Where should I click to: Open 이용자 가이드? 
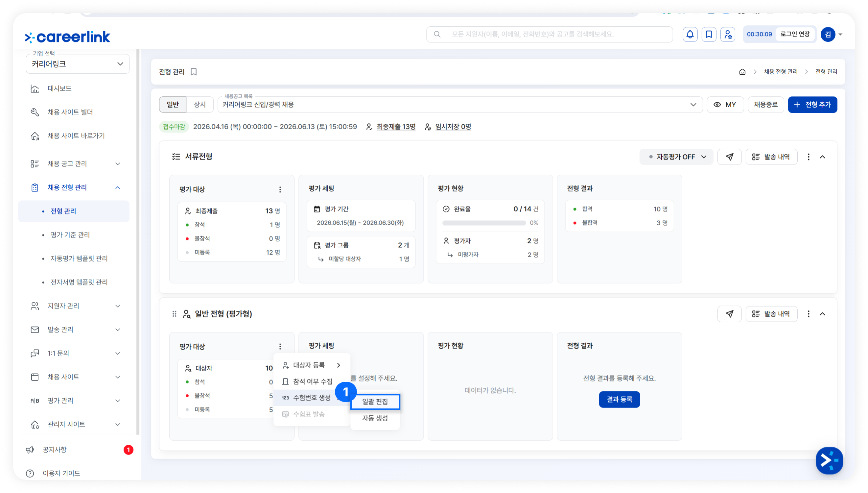pos(61,473)
